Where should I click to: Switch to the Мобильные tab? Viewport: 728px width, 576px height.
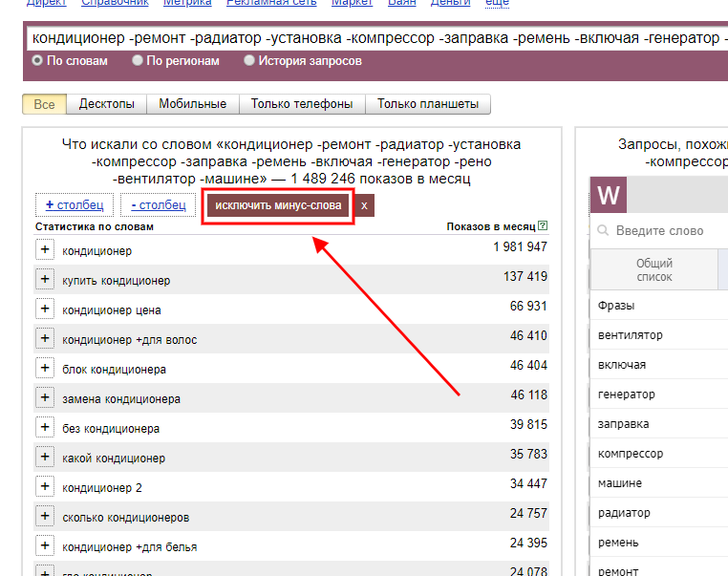[193, 104]
